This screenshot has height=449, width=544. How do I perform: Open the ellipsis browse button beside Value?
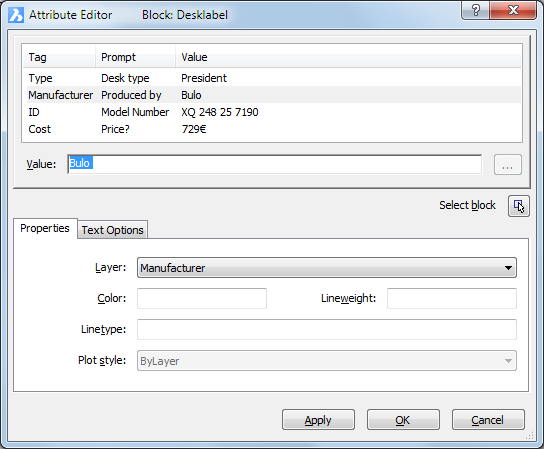pos(508,164)
